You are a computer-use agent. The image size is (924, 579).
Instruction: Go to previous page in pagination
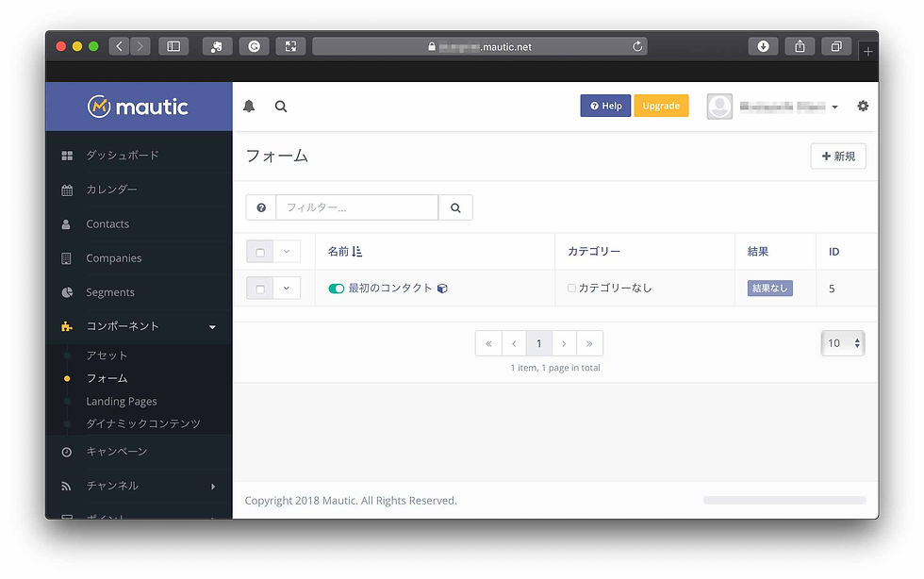click(x=514, y=343)
